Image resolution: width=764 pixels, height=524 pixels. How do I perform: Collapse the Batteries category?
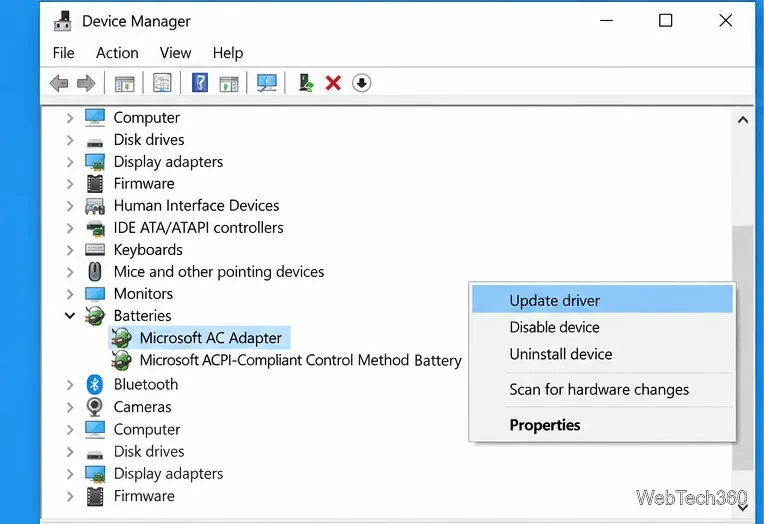coord(70,316)
